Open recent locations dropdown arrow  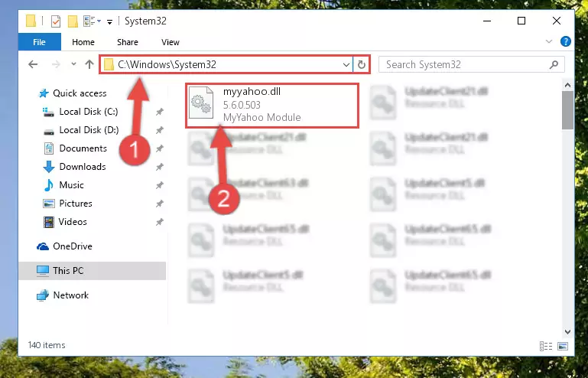(x=73, y=64)
